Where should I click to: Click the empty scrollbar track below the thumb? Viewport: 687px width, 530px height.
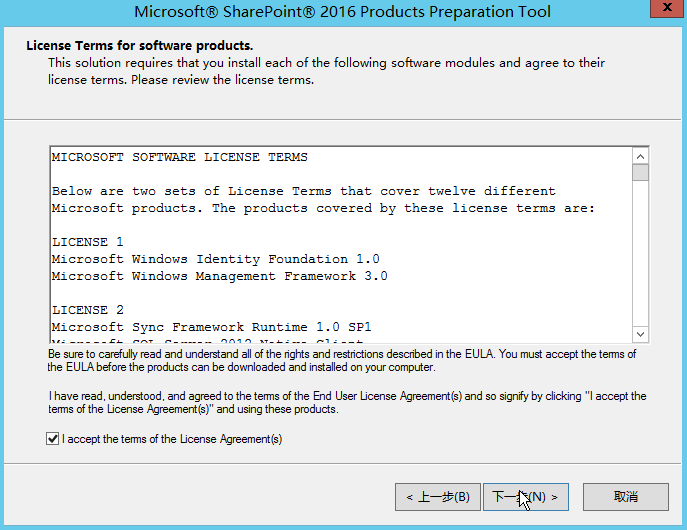640,260
